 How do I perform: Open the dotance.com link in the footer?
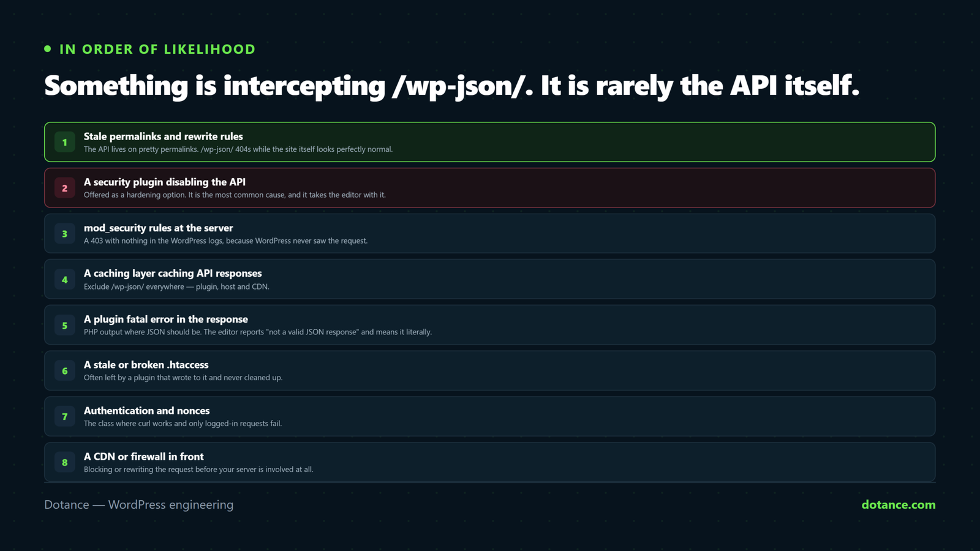pyautogui.click(x=899, y=504)
